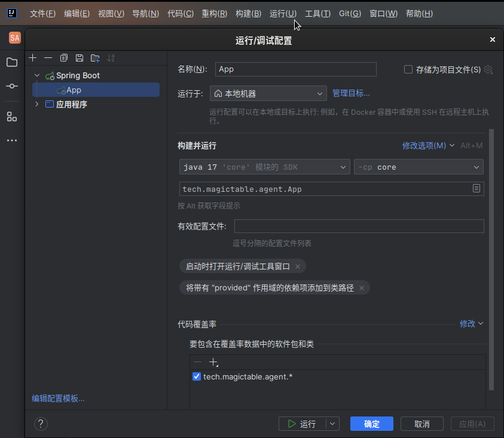504x438 pixels.
Task: Enable the store as project file checkbox
Action: (x=408, y=69)
